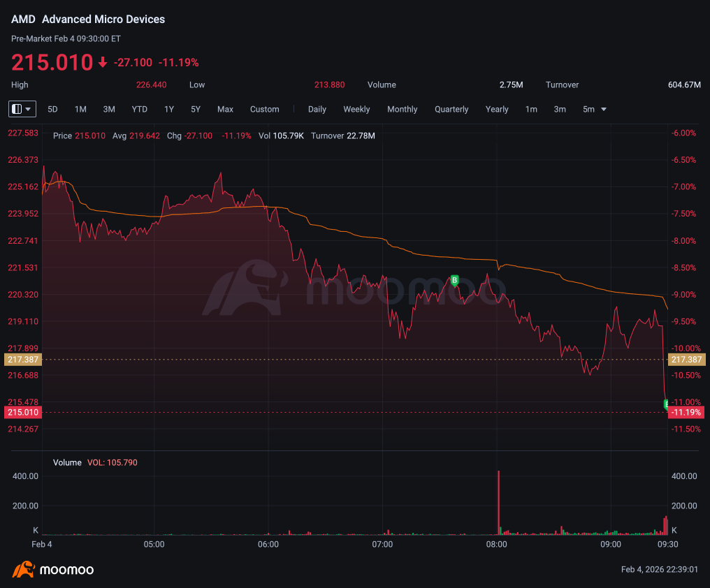Click the Feb 4, 2026 22:39:01 timestamp
Screen dimensions: 710x588
click(x=659, y=569)
